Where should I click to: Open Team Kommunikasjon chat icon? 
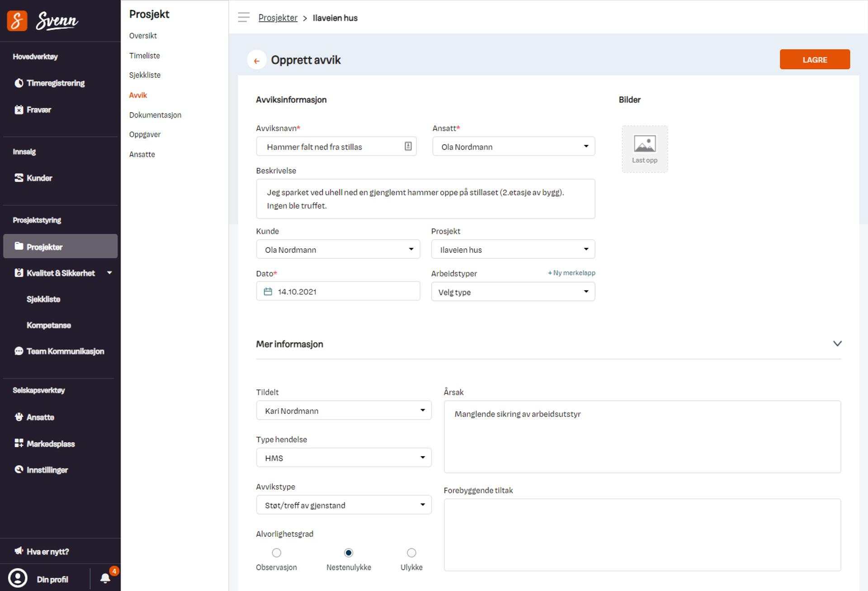click(19, 351)
